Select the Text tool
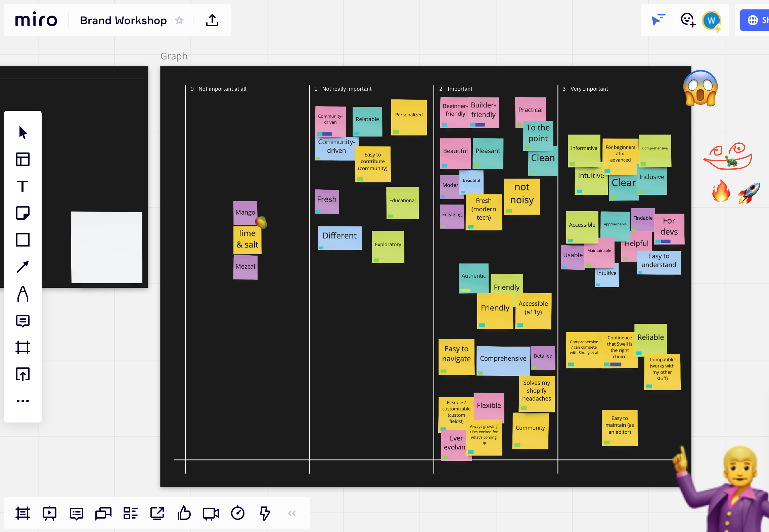This screenshot has height=532, width=769. 22,186
